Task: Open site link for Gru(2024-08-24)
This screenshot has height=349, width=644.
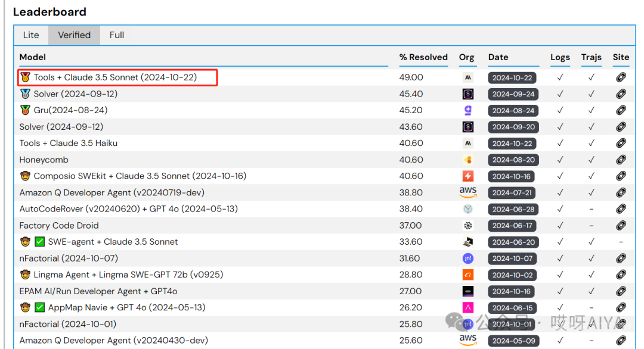Action: pyautogui.click(x=621, y=110)
